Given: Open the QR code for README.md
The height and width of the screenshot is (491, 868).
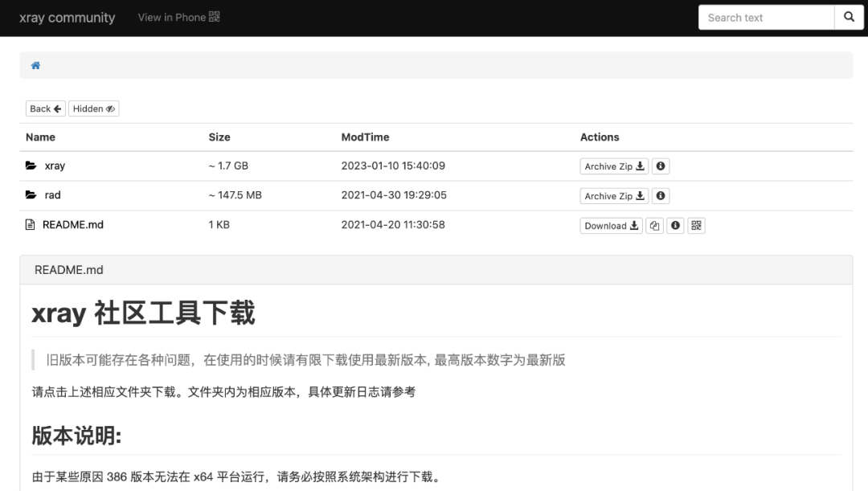Looking at the screenshot, I should point(695,226).
